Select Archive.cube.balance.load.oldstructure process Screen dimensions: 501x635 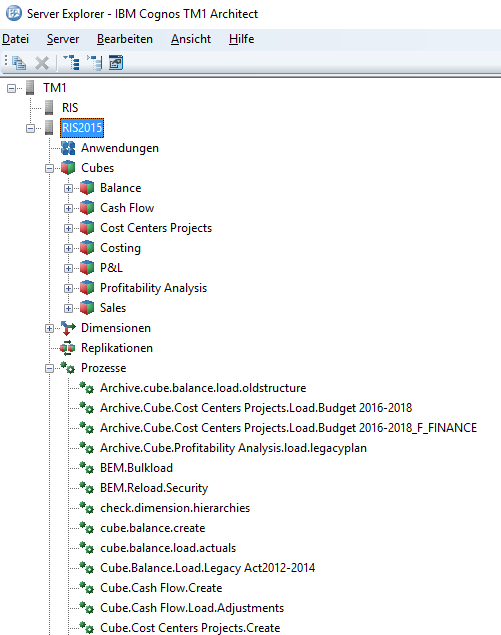pyautogui.click(x=203, y=388)
